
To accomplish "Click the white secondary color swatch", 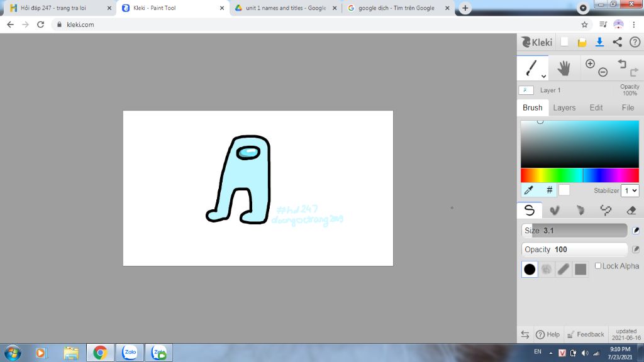I will (564, 190).
